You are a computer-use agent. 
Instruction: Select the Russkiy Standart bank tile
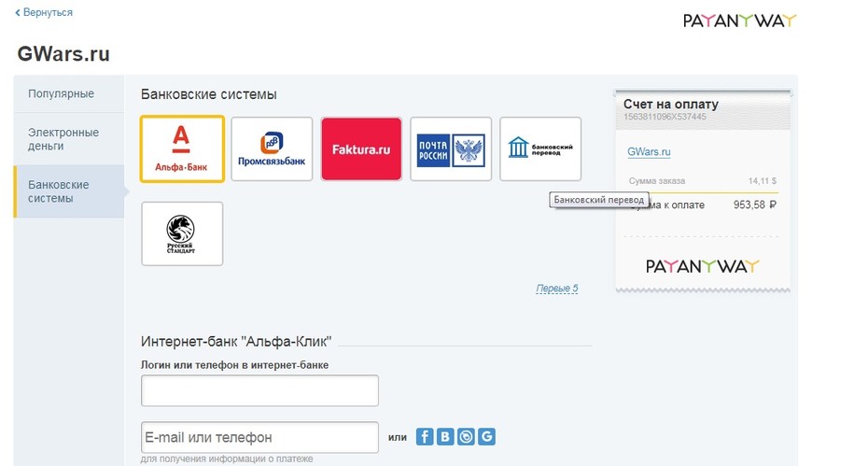click(182, 233)
